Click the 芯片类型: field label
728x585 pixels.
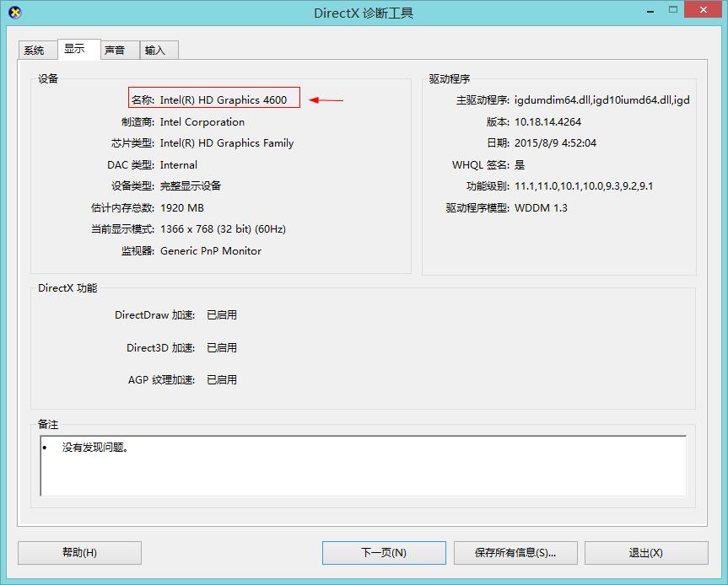pyautogui.click(x=132, y=143)
